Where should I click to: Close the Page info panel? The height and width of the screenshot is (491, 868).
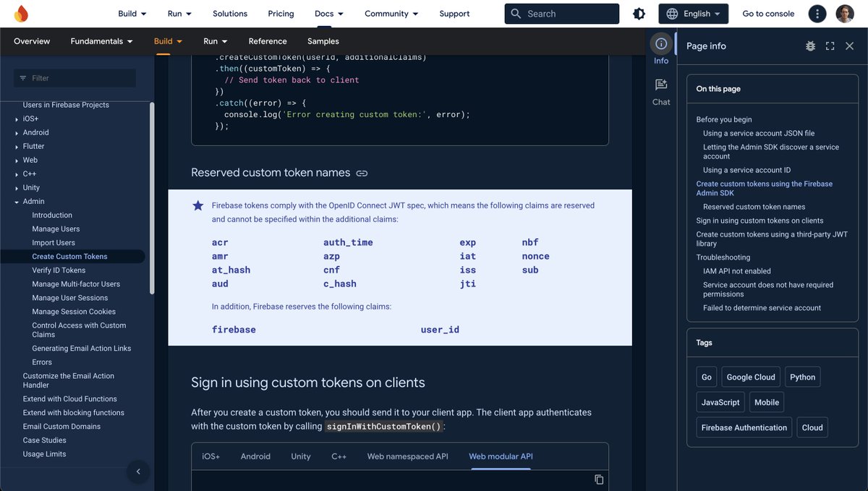tap(850, 46)
